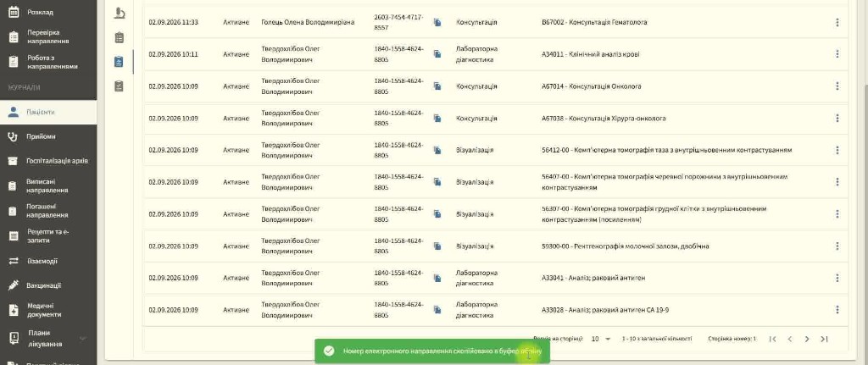Go to next page of results
This screenshot has width=868, height=365.
click(x=807, y=339)
